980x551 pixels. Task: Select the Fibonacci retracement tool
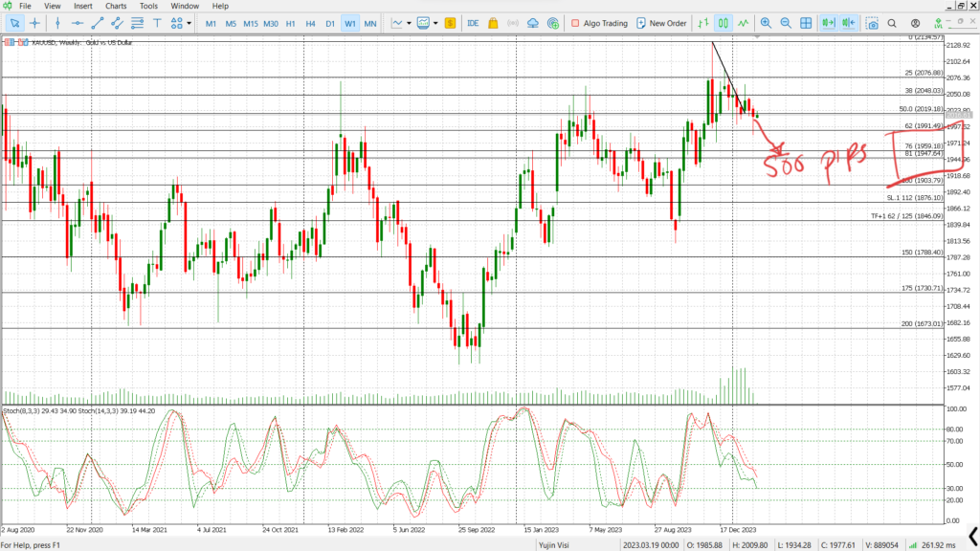tap(137, 23)
